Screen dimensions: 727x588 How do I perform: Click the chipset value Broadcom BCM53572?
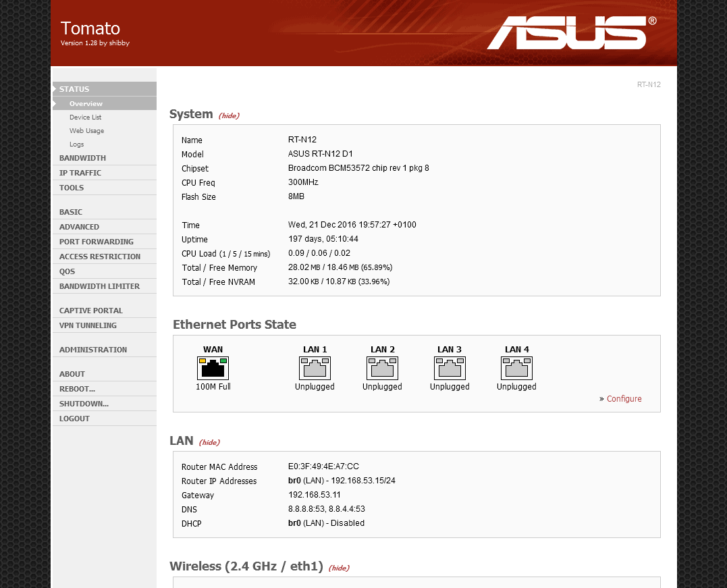coord(358,168)
